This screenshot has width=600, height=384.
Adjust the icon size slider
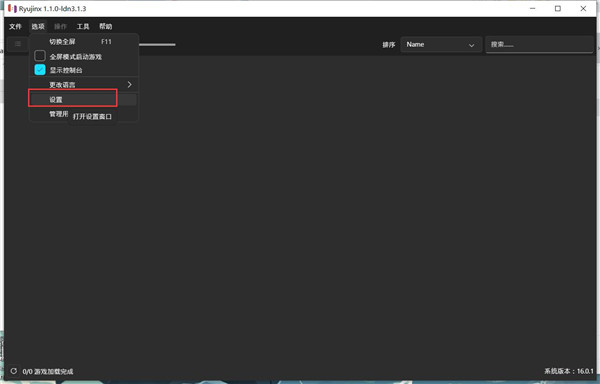point(157,44)
